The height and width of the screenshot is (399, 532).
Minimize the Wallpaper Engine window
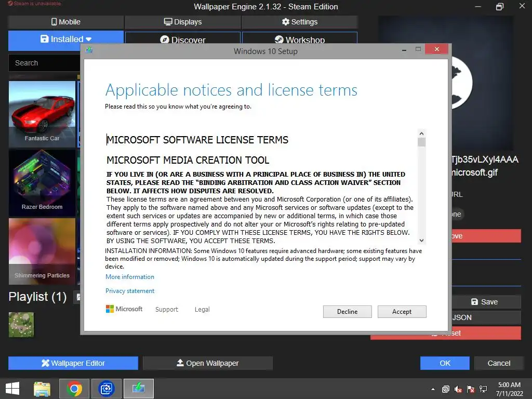(478, 6)
